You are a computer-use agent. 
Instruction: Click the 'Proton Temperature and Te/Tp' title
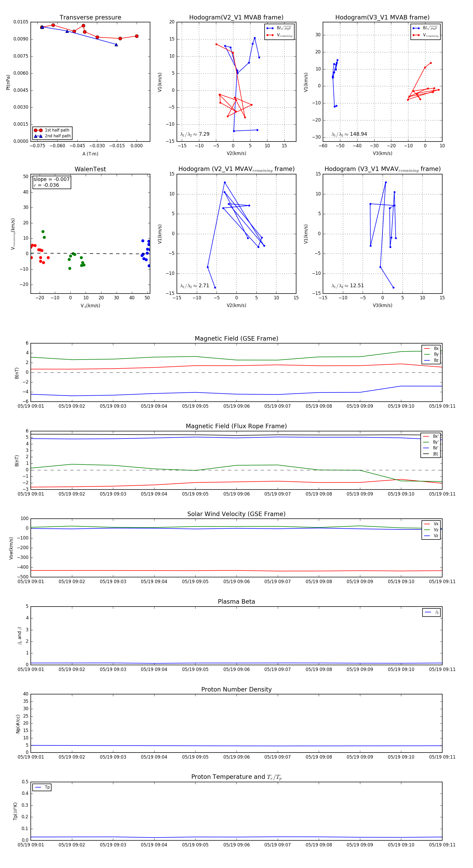pos(236,777)
